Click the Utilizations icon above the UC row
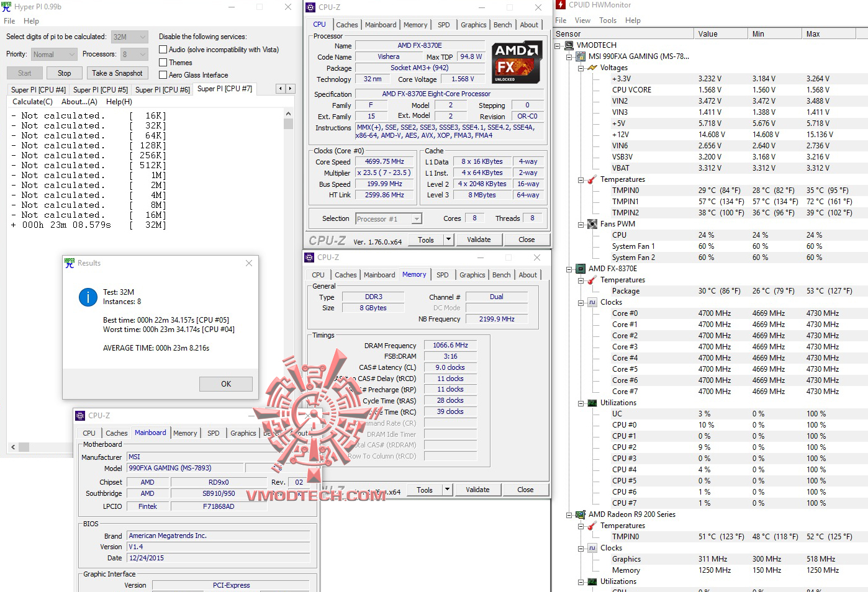The image size is (868, 592). (x=592, y=403)
